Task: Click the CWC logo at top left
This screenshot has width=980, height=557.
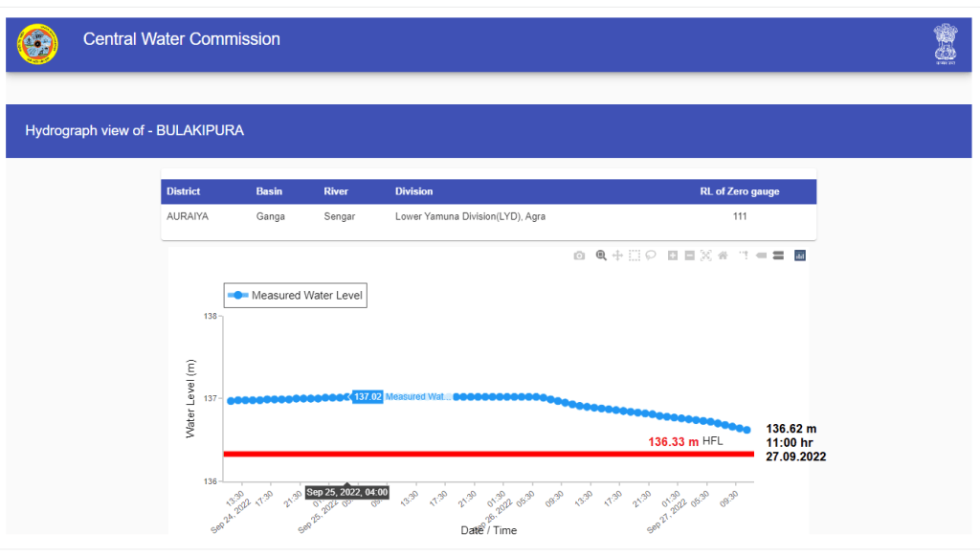Action: [37, 44]
